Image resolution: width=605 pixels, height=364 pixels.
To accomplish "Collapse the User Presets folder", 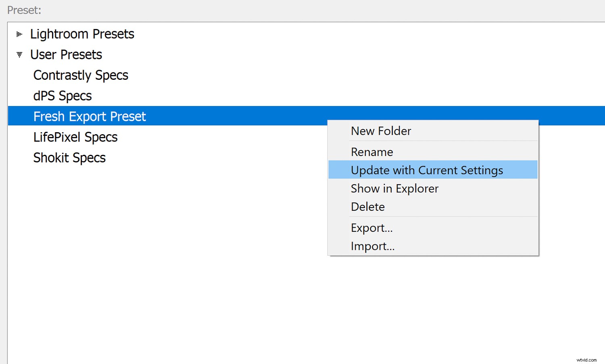I will tap(19, 54).
